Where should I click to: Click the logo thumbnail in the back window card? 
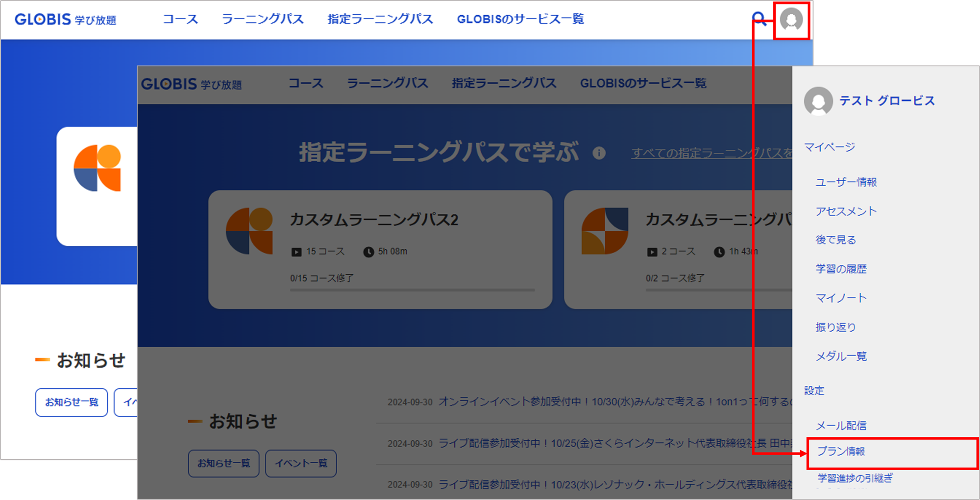coord(97,168)
